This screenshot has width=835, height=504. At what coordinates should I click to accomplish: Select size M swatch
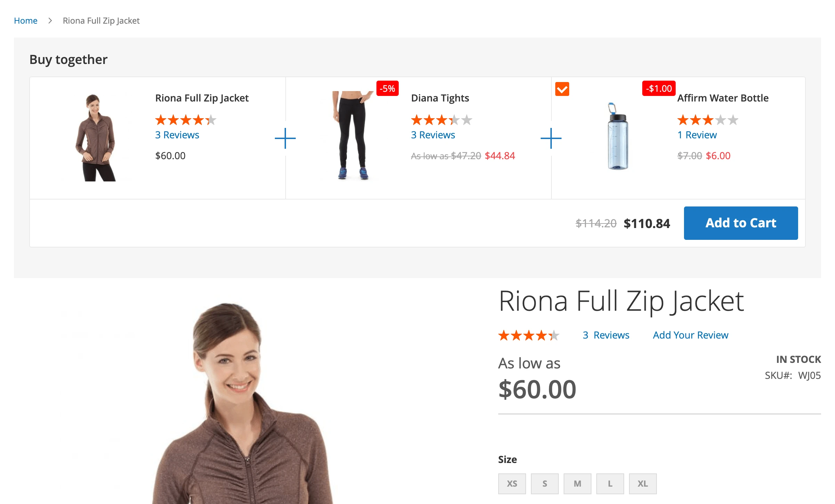[577, 483]
